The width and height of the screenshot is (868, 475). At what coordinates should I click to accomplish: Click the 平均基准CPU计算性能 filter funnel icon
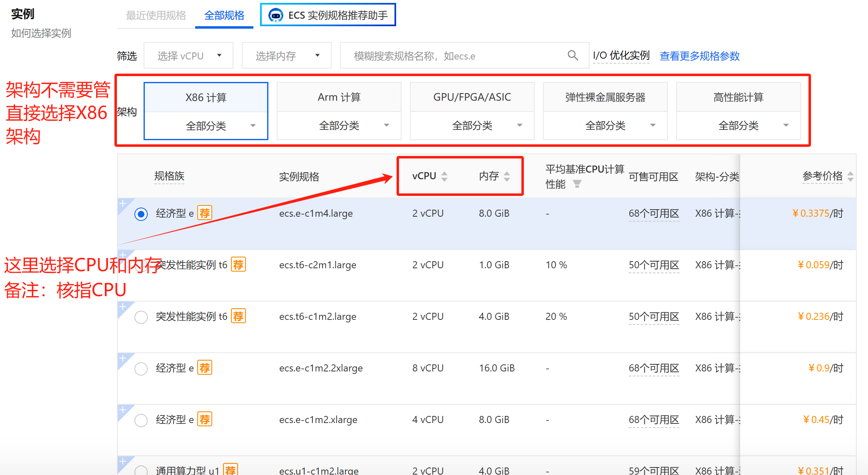pyautogui.click(x=577, y=184)
